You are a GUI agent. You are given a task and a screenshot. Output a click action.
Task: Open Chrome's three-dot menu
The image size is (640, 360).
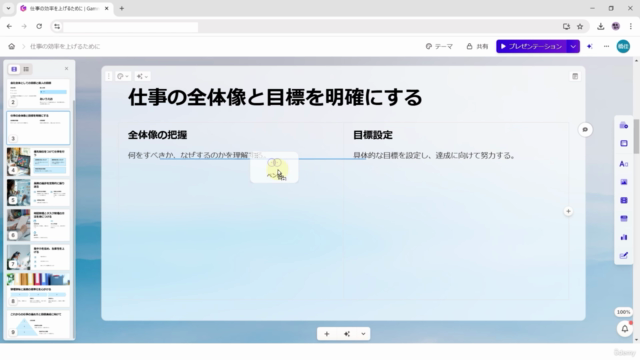(631, 27)
